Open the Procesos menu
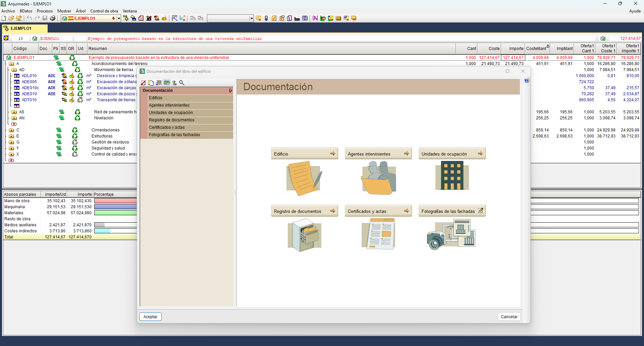 coord(45,11)
